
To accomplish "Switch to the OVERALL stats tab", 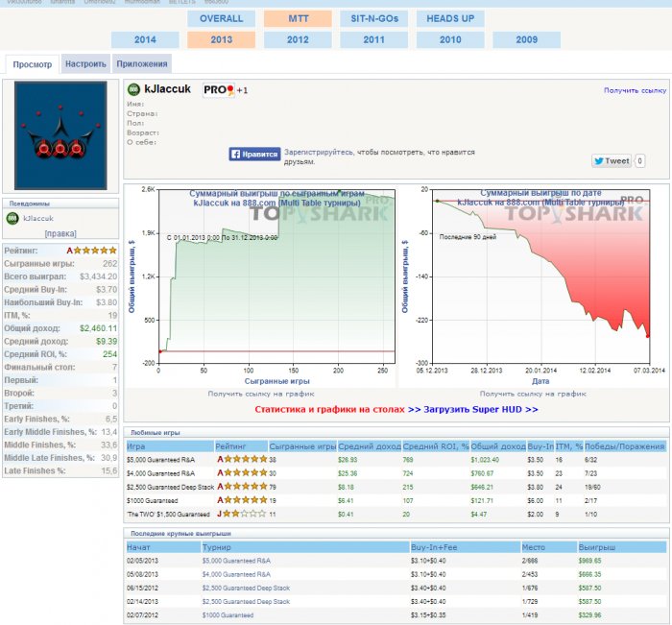I will click(221, 18).
